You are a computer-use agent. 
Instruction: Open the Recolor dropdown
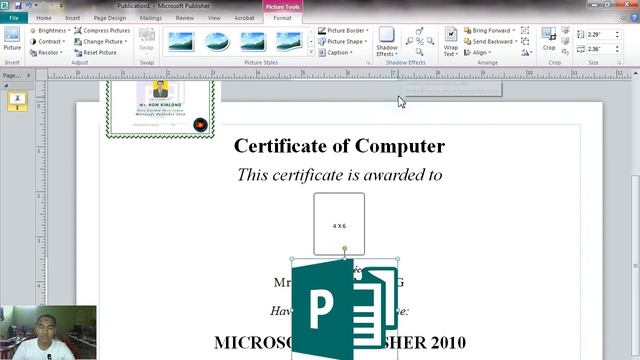46,53
